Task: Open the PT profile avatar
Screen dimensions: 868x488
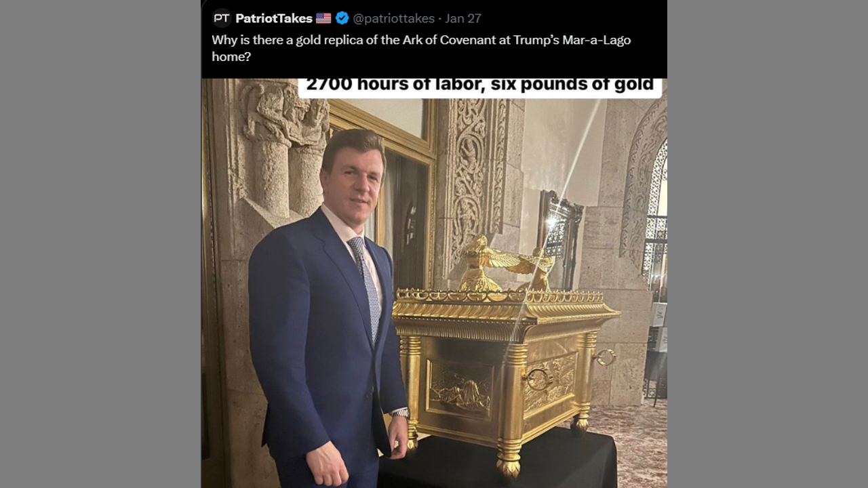Action: pos(221,18)
